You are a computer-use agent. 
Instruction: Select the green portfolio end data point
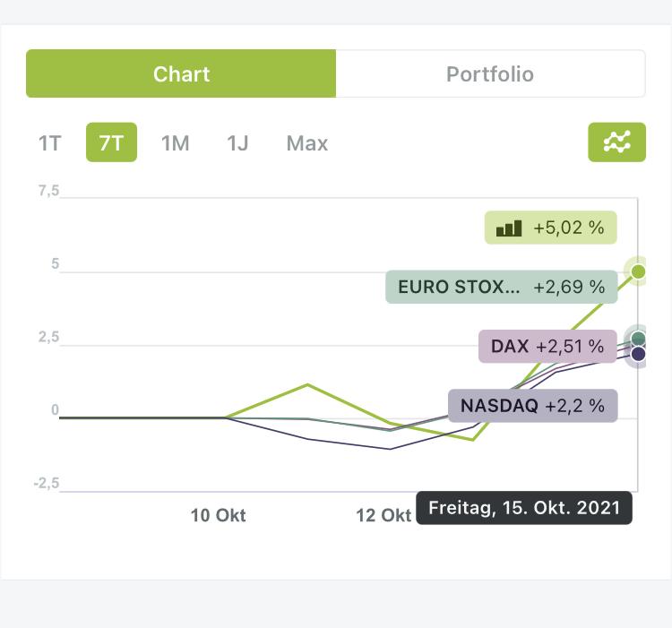638,271
